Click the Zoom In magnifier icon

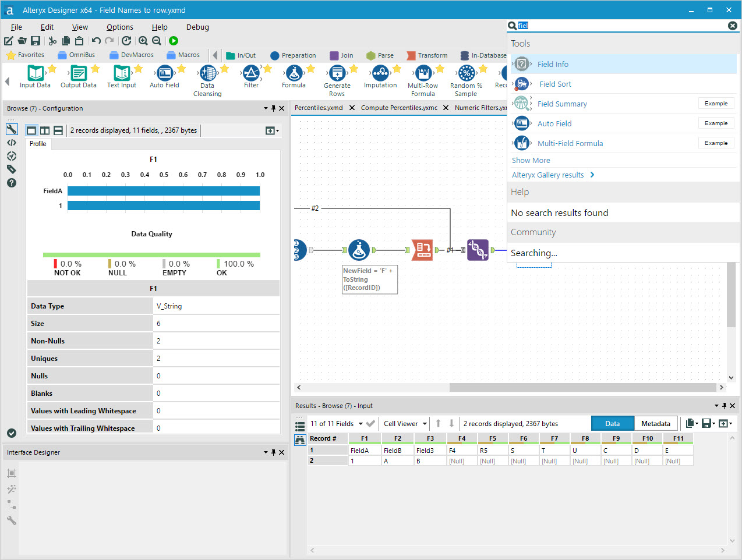coord(143,41)
